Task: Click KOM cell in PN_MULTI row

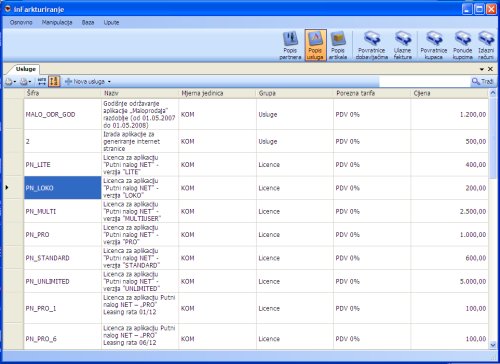Action: pyautogui.click(x=217, y=211)
